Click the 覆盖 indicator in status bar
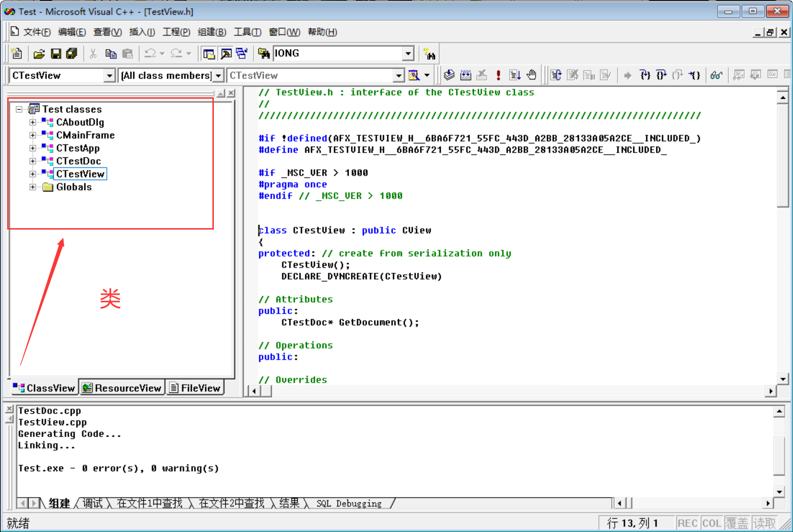 (737, 523)
